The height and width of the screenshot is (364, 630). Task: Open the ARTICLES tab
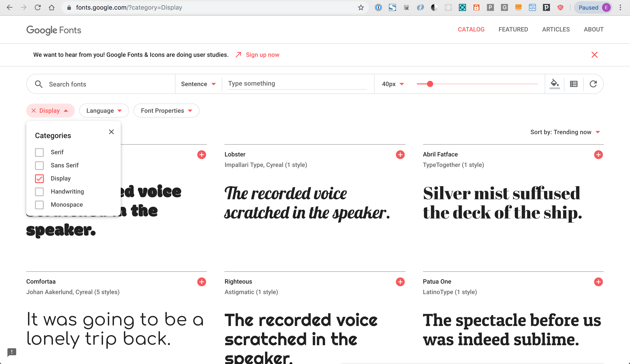click(556, 29)
